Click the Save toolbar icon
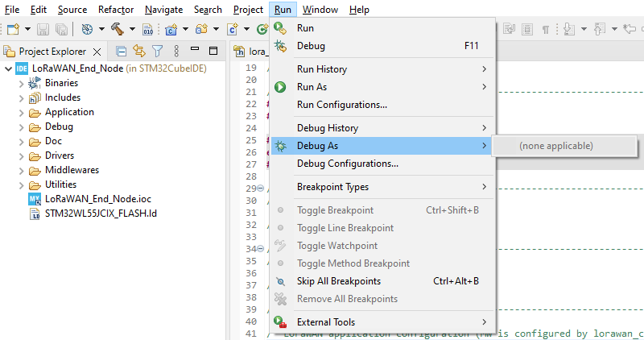 tap(43, 29)
